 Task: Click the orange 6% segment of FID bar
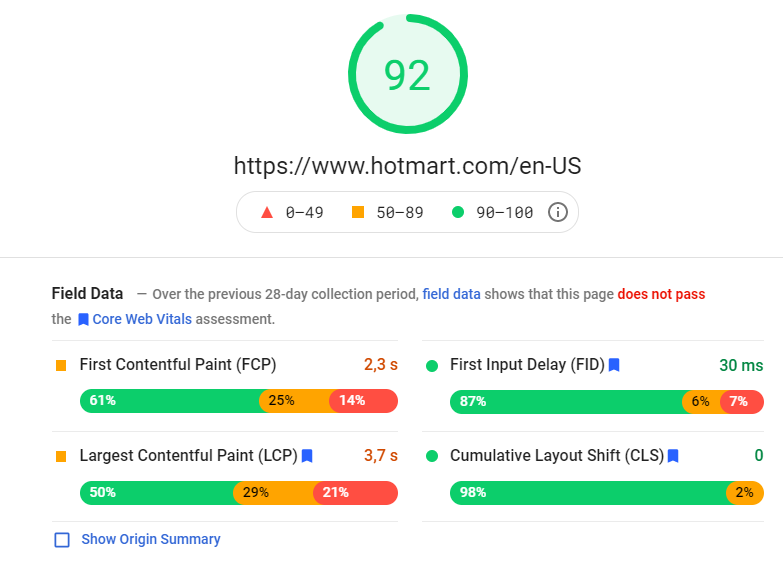tap(700, 401)
